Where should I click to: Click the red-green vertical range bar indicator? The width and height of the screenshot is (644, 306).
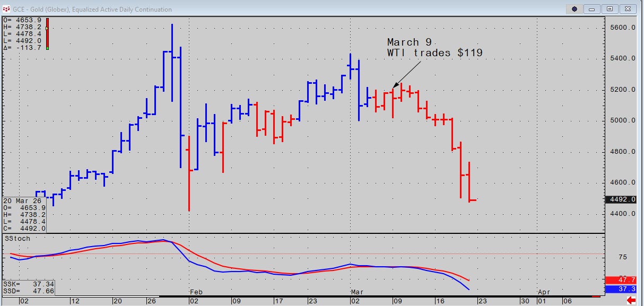tap(47, 34)
